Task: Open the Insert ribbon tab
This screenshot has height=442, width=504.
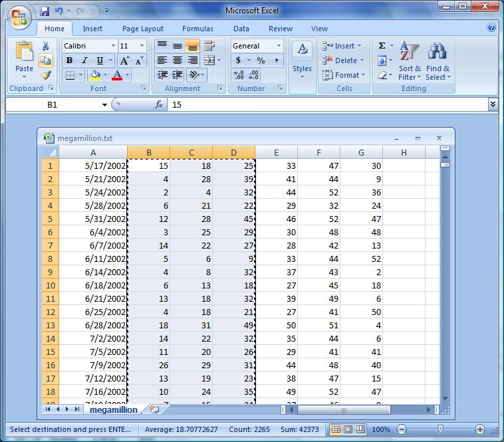Action: pyautogui.click(x=92, y=29)
